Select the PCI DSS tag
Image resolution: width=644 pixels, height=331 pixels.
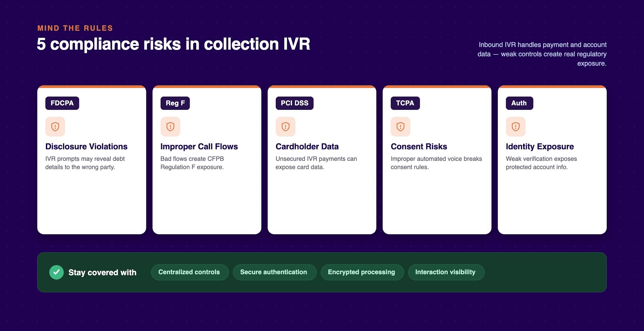[295, 103]
